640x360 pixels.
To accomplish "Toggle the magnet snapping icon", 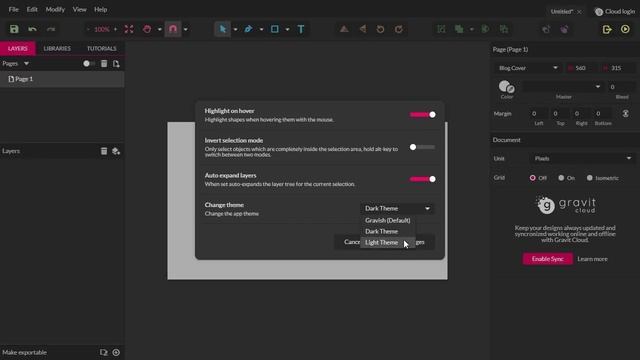I will pyautogui.click(x=173, y=29).
